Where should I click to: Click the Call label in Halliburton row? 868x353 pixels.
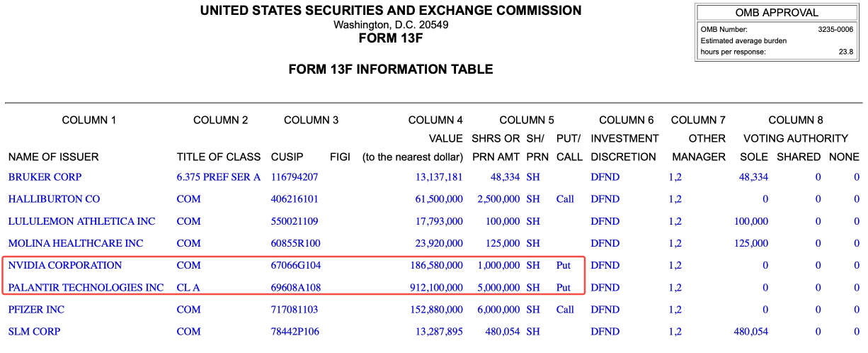565,199
